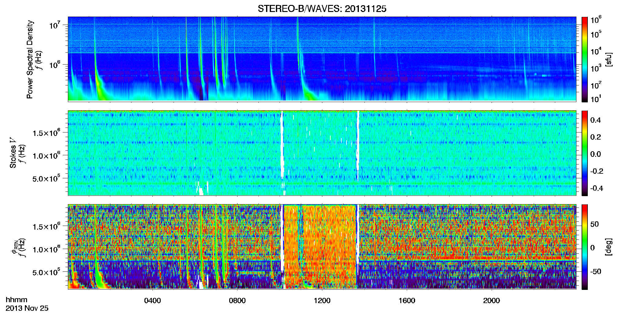Click the [deg] colorbar unit label
This screenshot has width=644, height=332.
[609, 247]
